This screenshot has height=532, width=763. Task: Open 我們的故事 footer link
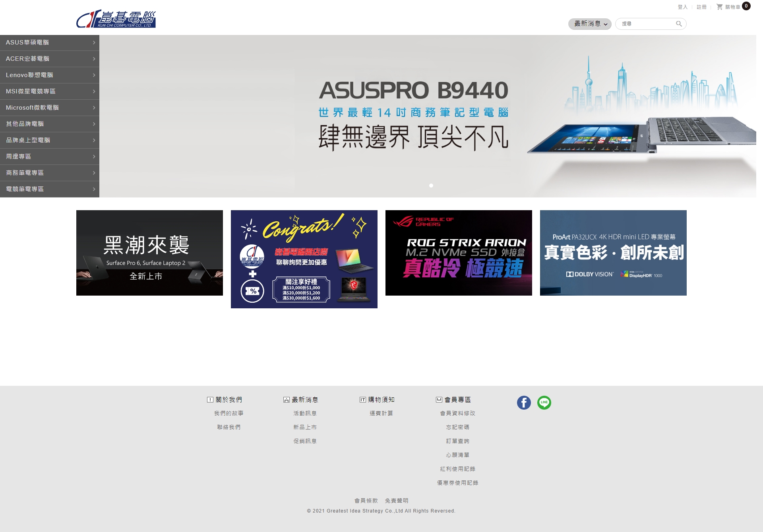(229, 413)
